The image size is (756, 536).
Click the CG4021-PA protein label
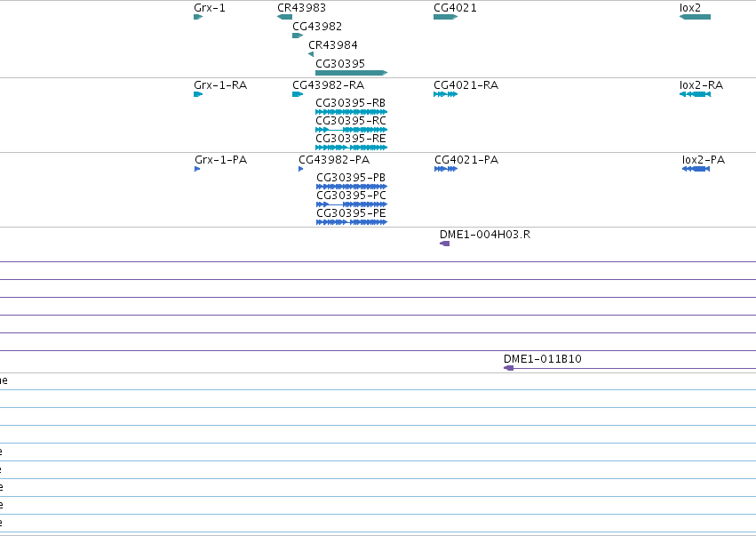tap(466, 160)
